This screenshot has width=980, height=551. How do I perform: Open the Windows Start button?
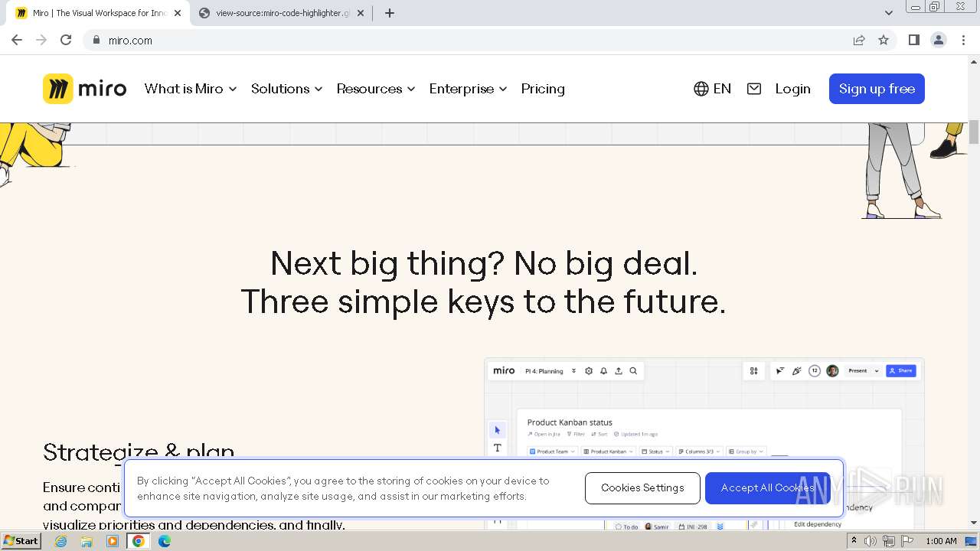(x=21, y=541)
